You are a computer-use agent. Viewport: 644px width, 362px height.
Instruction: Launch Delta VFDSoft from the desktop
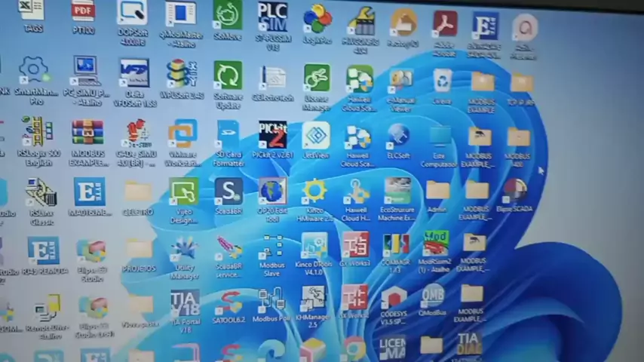pos(134,76)
